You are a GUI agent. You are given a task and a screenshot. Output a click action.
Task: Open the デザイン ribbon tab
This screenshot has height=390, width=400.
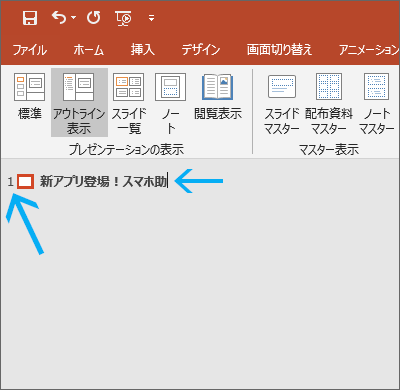201,50
